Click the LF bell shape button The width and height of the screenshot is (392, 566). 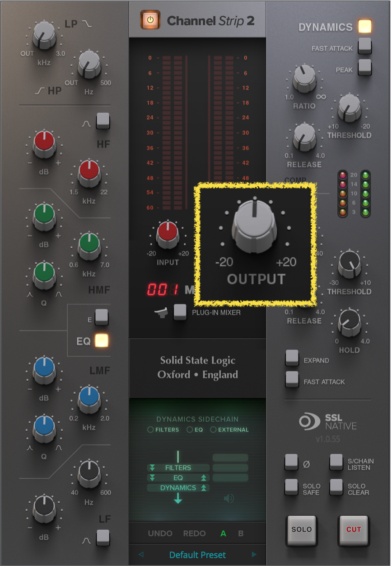click(103, 537)
